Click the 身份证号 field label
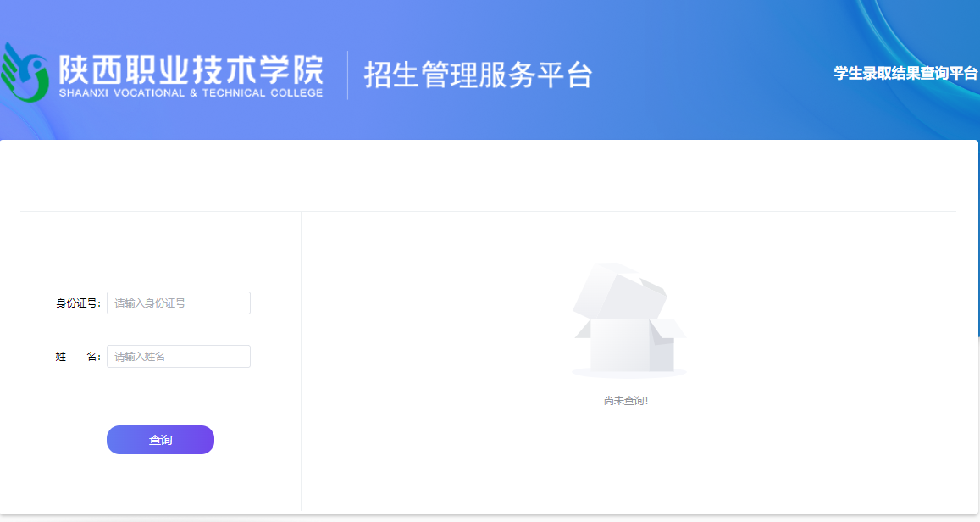Screen dimensions: 980x522 click(x=78, y=303)
